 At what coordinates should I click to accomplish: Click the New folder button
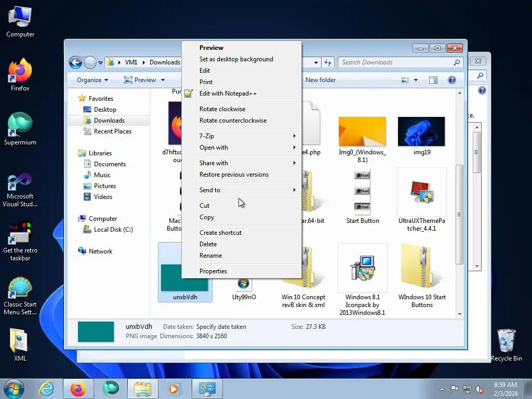coord(321,80)
